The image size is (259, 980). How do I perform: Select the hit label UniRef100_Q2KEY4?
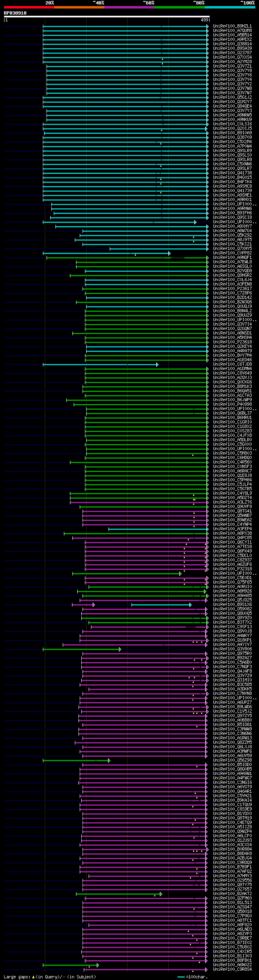coord(232,347)
